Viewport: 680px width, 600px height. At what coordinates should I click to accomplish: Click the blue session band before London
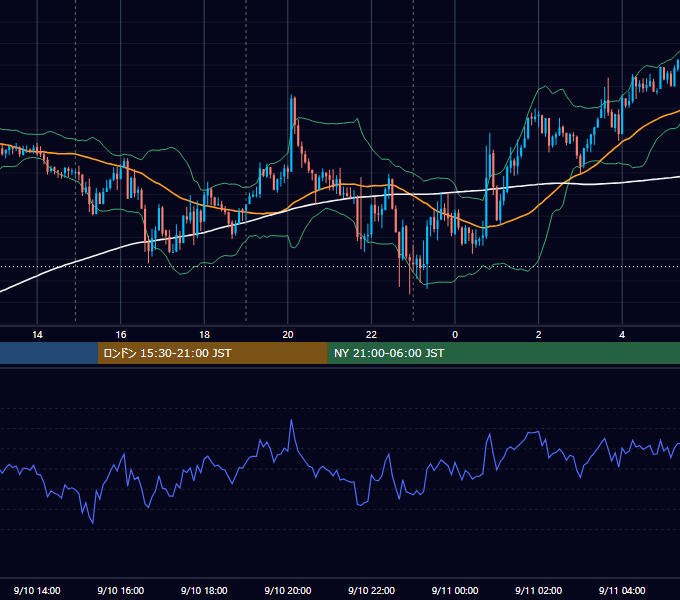point(49,353)
